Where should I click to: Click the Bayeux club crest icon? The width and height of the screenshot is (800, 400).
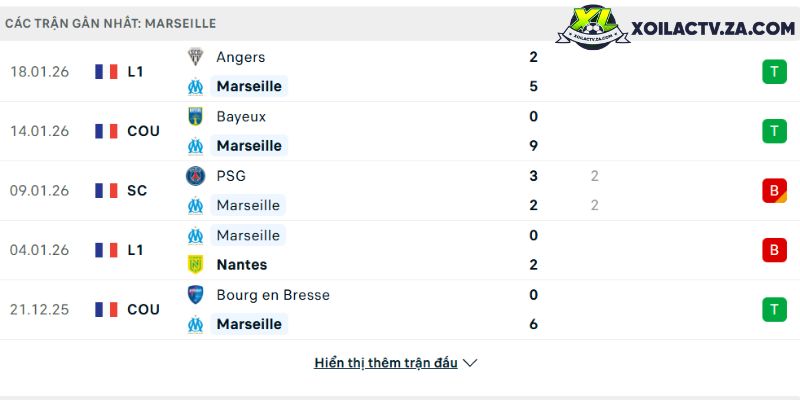196,116
